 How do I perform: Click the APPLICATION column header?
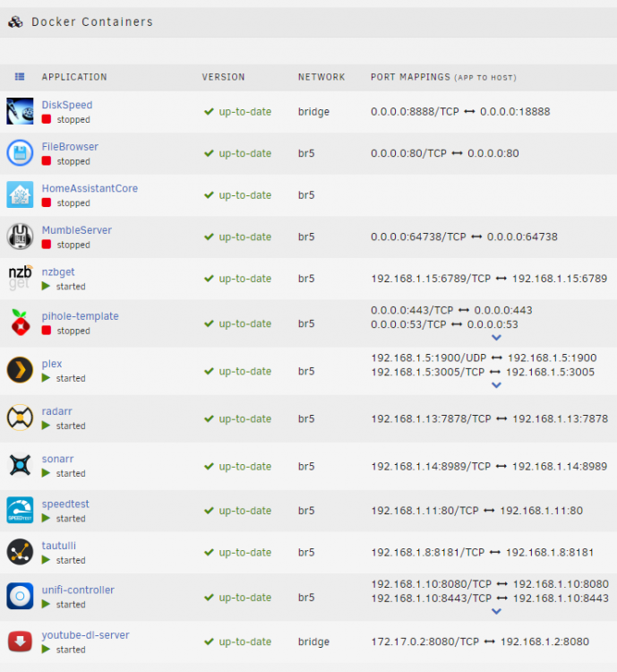click(74, 77)
